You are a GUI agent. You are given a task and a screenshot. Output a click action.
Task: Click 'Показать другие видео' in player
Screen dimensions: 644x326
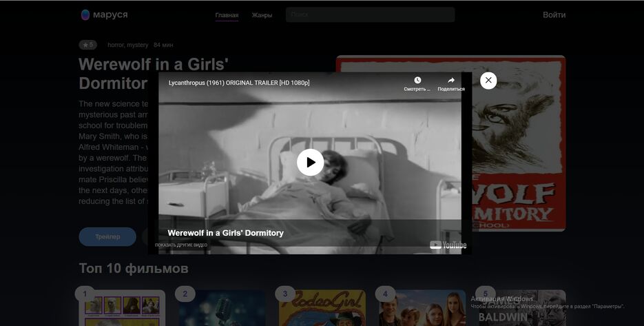click(181, 245)
